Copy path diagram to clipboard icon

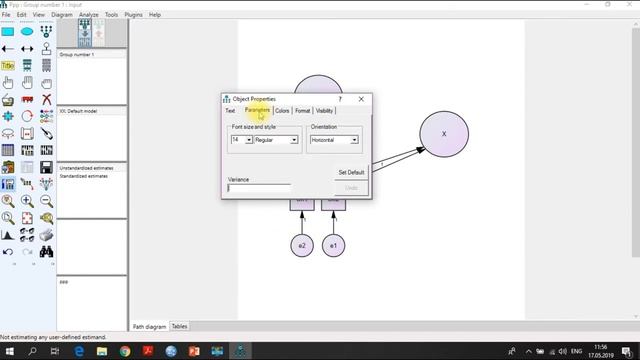click(x=8, y=167)
